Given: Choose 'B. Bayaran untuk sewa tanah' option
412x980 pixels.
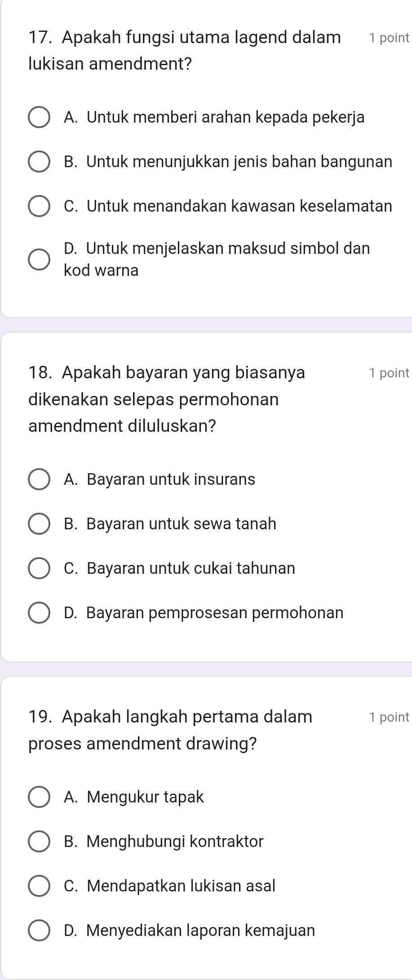Looking at the screenshot, I should [39, 524].
